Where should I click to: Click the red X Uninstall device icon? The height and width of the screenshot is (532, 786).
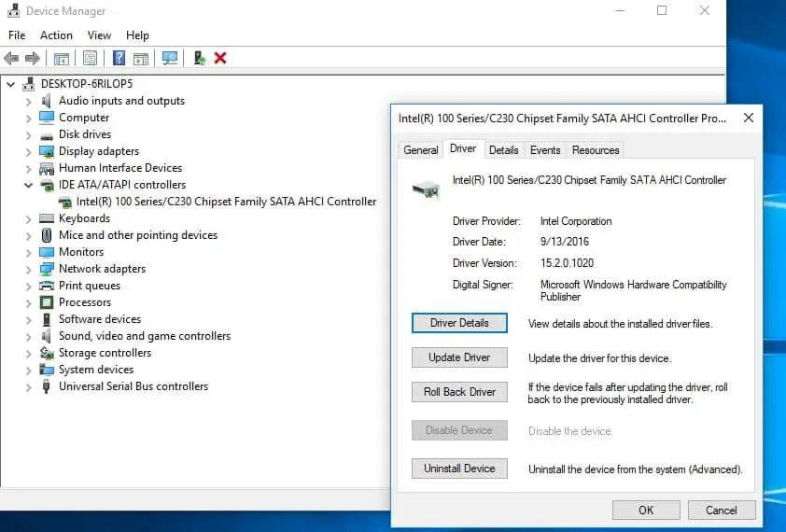[220, 58]
